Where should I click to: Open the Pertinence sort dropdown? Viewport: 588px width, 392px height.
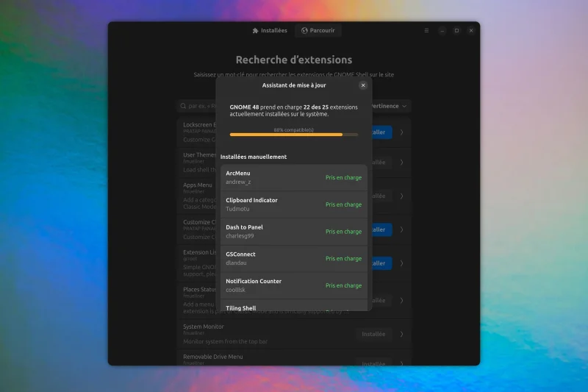[389, 106]
